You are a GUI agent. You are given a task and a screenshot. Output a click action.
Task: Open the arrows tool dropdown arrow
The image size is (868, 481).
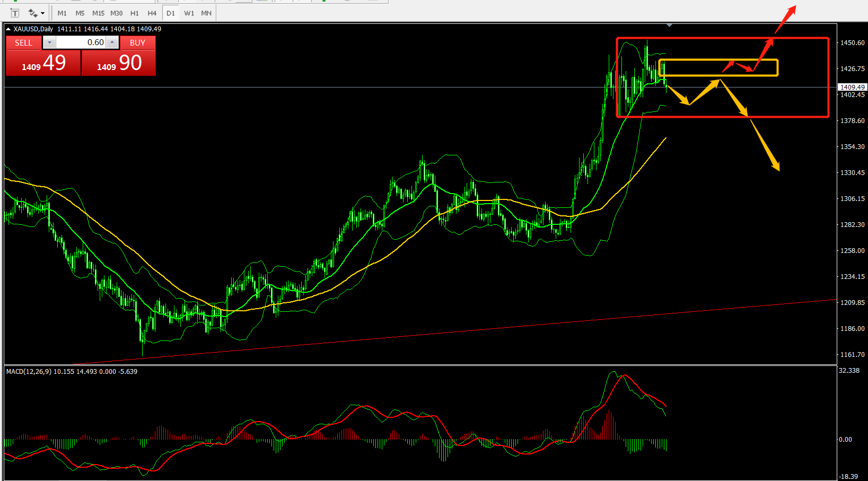[43, 13]
